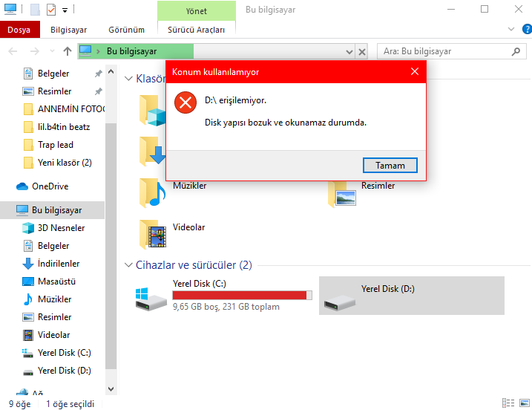Click Bu bilgisayar breadcrumb in address bar
This screenshot has height=410, width=532.
click(132, 51)
